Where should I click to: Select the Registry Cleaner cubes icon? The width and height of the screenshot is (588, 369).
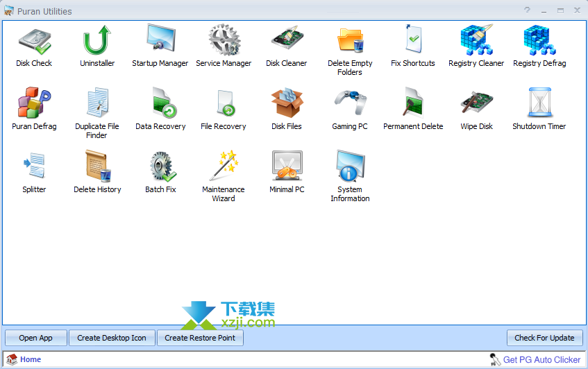(x=477, y=40)
